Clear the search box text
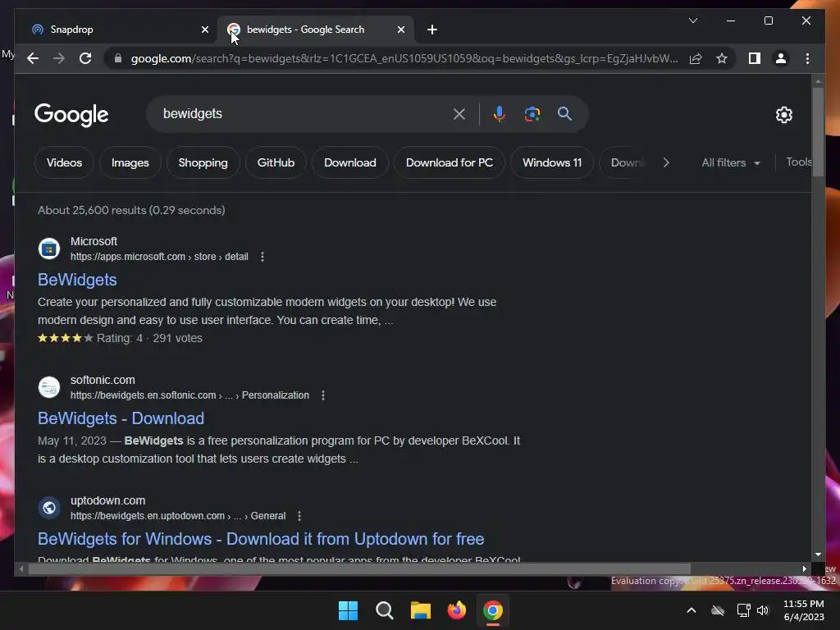The height and width of the screenshot is (630, 840). pyautogui.click(x=459, y=113)
